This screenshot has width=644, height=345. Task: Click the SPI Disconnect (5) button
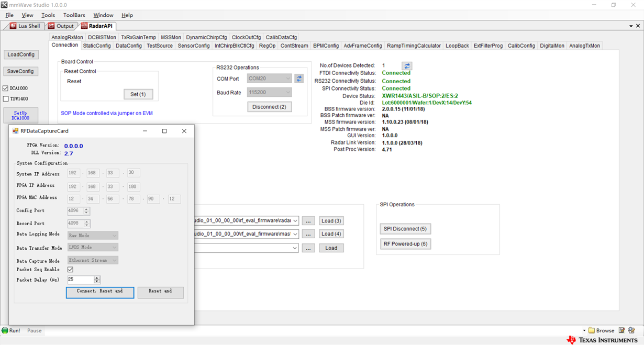[405, 229]
